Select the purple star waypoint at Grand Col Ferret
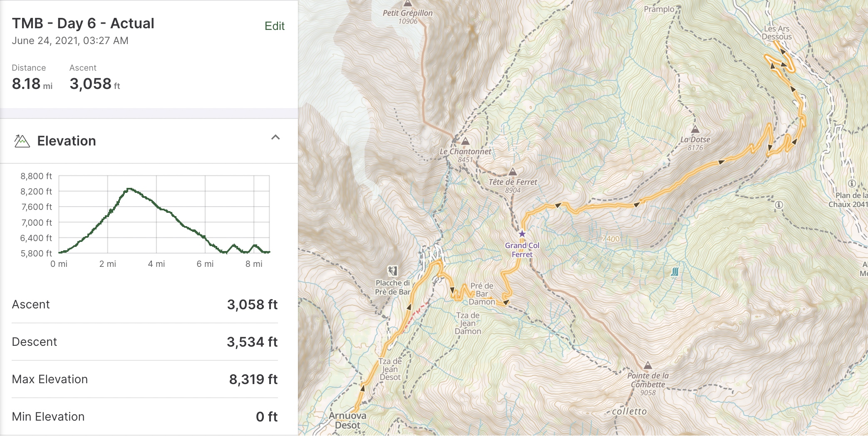The image size is (868, 436). (522, 234)
